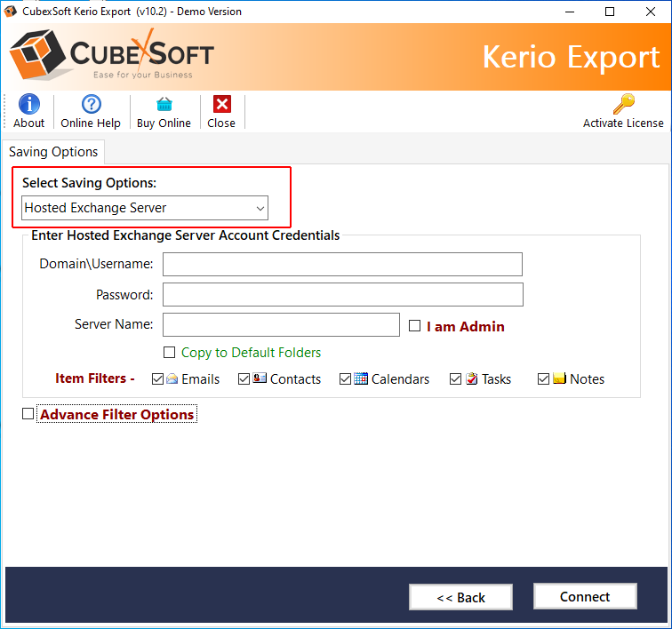Focus the Password input field
The width and height of the screenshot is (672, 629).
tap(343, 294)
